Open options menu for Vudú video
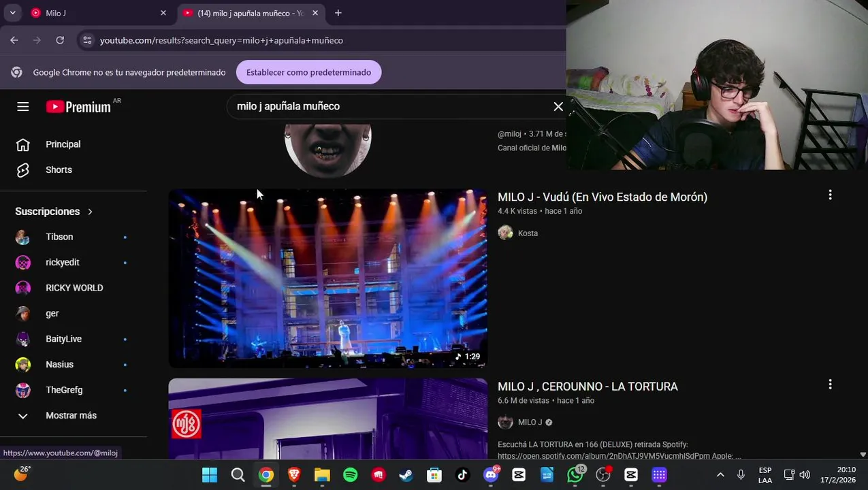 [830, 195]
